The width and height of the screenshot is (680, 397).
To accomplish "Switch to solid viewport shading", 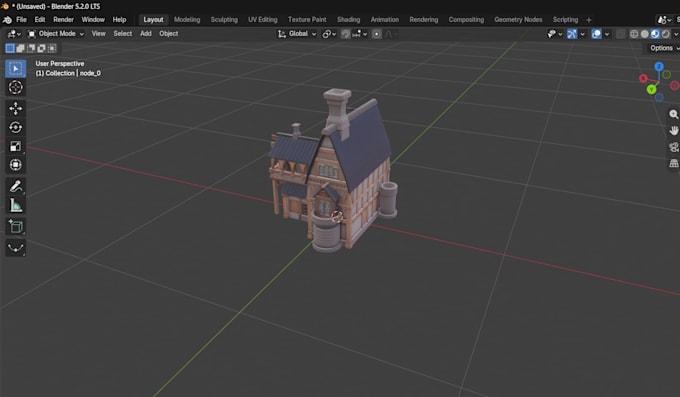I will pos(645,34).
